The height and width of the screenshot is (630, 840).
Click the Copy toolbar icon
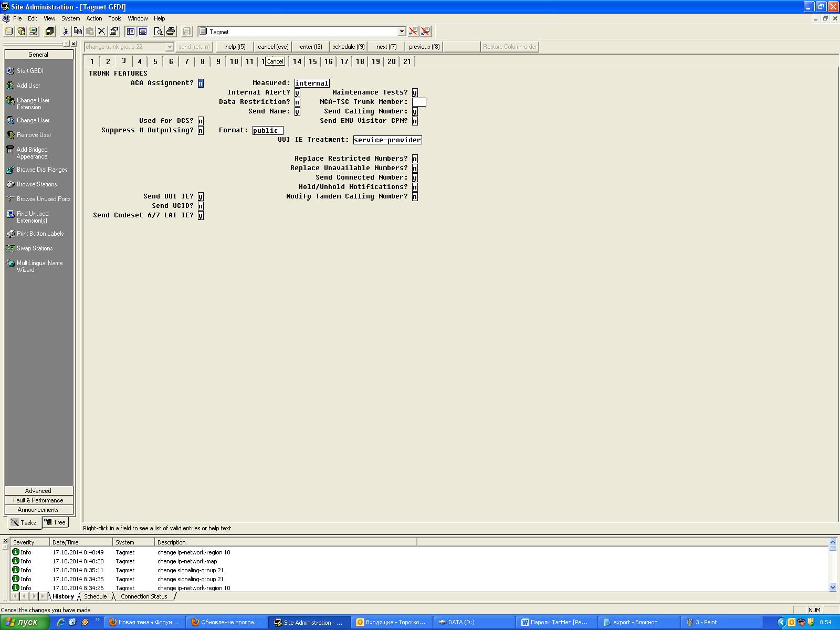tap(78, 31)
